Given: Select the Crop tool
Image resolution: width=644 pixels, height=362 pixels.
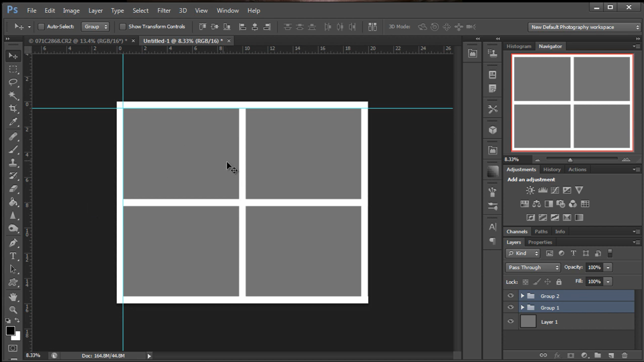Looking at the screenshot, I should pyautogui.click(x=13, y=108).
